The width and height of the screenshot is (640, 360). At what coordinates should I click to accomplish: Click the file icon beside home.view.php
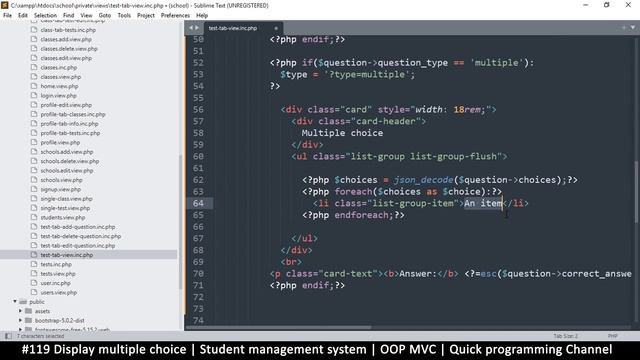click(x=34, y=86)
